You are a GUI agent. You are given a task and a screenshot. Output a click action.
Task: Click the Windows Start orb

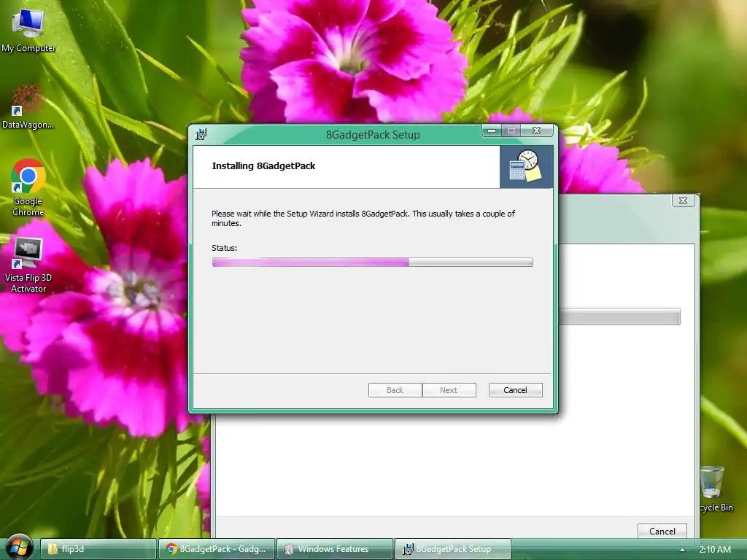click(18, 548)
